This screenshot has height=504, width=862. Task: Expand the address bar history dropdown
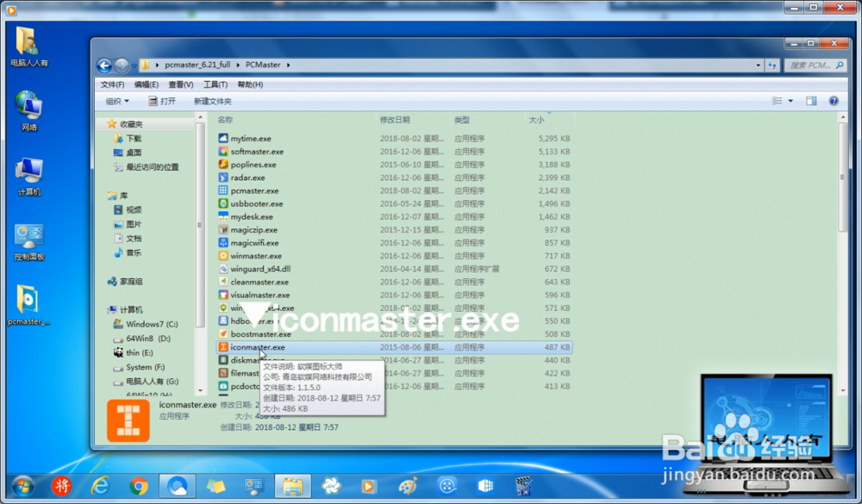758,65
